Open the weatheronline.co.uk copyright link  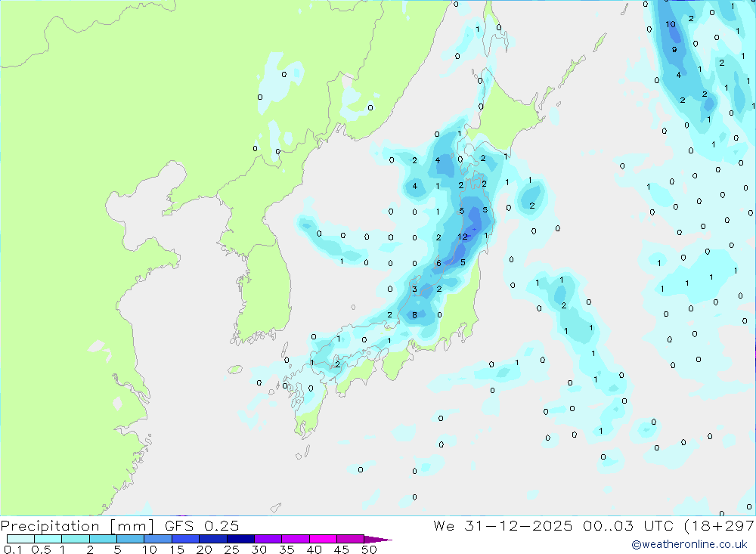pyautogui.click(x=689, y=544)
